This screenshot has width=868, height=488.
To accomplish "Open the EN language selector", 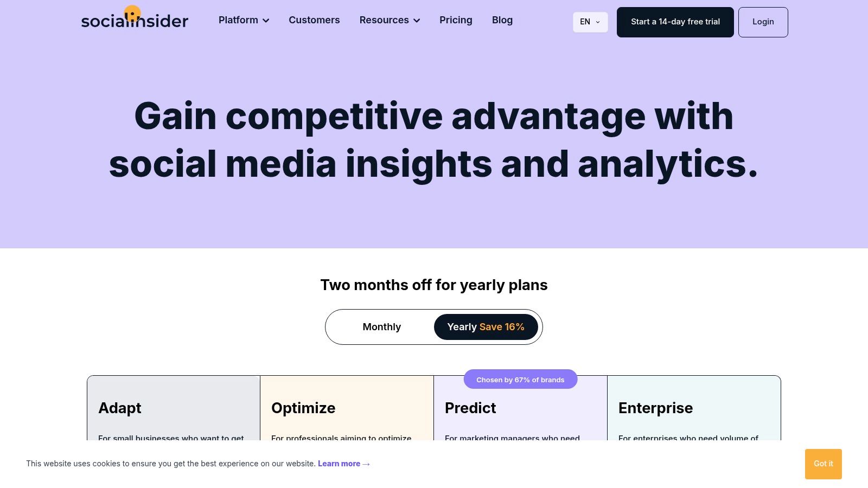I will (x=590, y=22).
